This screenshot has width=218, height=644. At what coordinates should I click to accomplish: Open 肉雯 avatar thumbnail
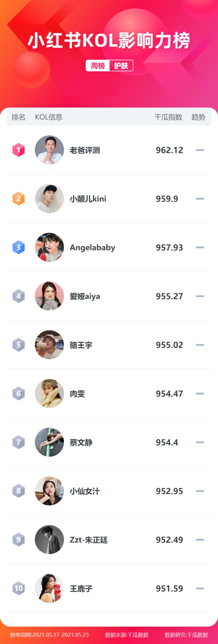[x=49, y=393]
